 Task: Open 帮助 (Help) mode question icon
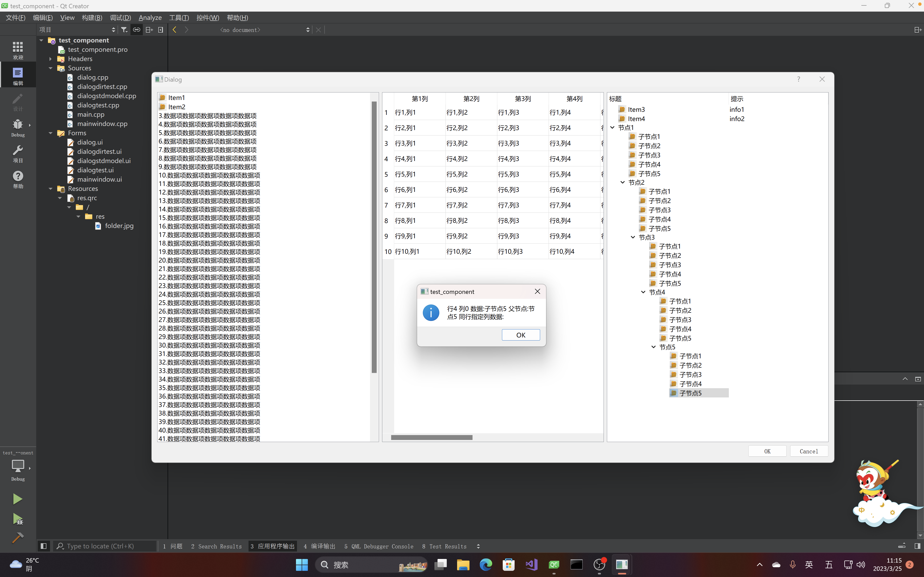(17, 176)
